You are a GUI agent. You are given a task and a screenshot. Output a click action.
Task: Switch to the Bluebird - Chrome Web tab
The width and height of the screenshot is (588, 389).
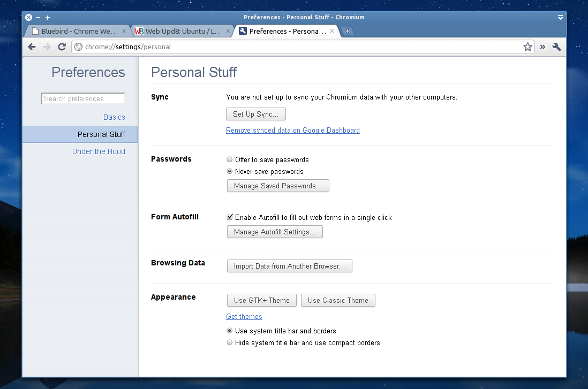(78, 31)
